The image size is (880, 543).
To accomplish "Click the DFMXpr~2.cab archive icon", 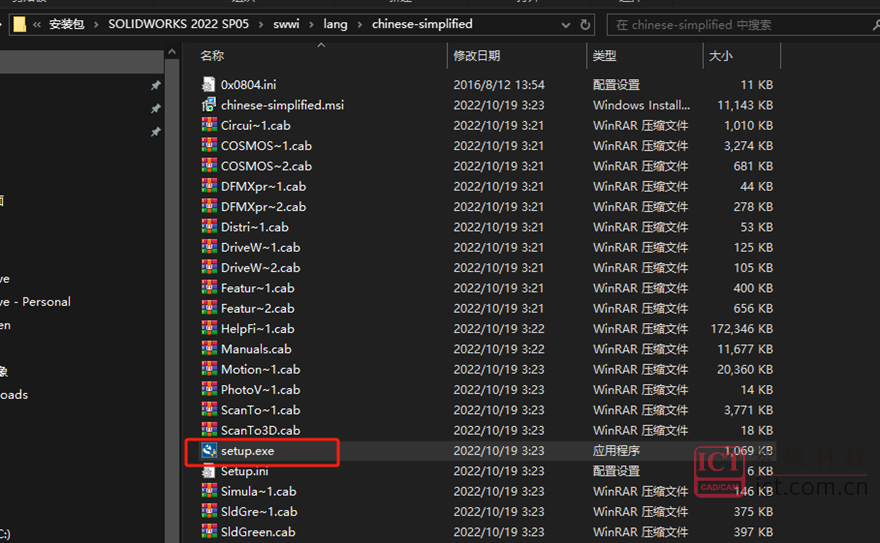I will [x=209, y=206].
